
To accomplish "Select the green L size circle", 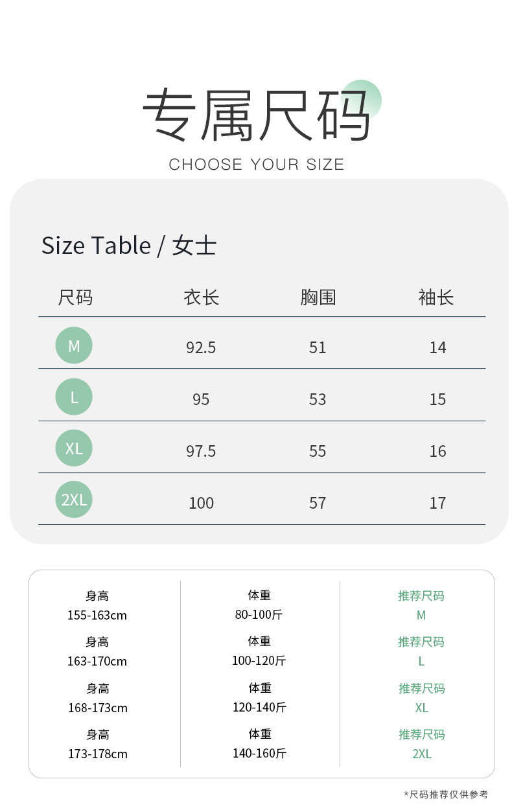I will [74, 397].
